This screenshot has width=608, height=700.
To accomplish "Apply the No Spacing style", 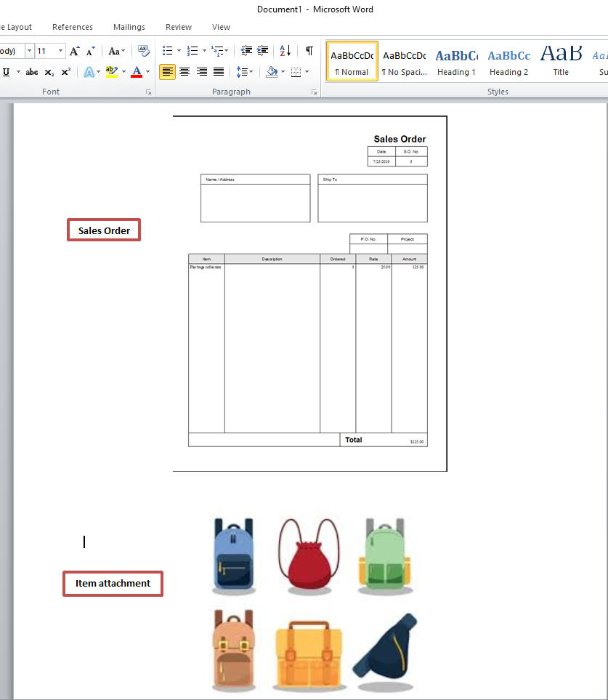I will tap(404, 61).
